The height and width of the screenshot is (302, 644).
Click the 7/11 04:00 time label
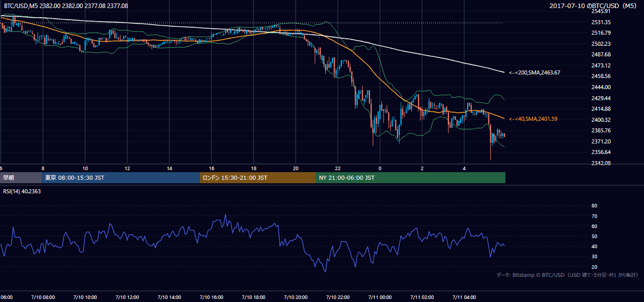pyautogui.click(x=465, y=297)
